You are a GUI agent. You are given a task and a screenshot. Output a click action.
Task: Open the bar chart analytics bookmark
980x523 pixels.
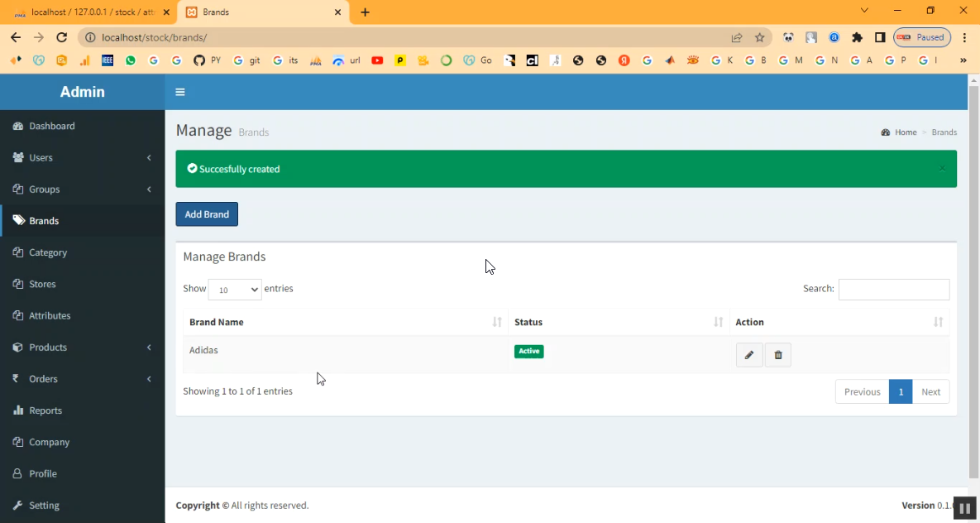84,60
